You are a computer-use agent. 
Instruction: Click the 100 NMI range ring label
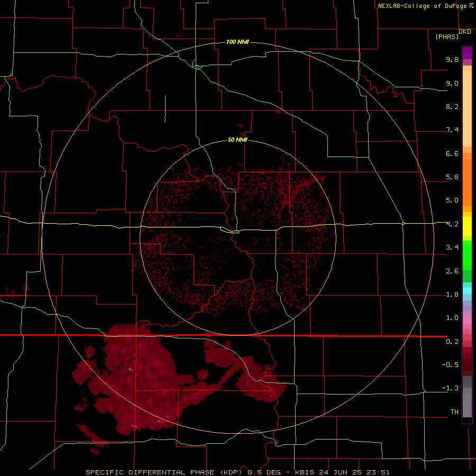coord(237,42)
